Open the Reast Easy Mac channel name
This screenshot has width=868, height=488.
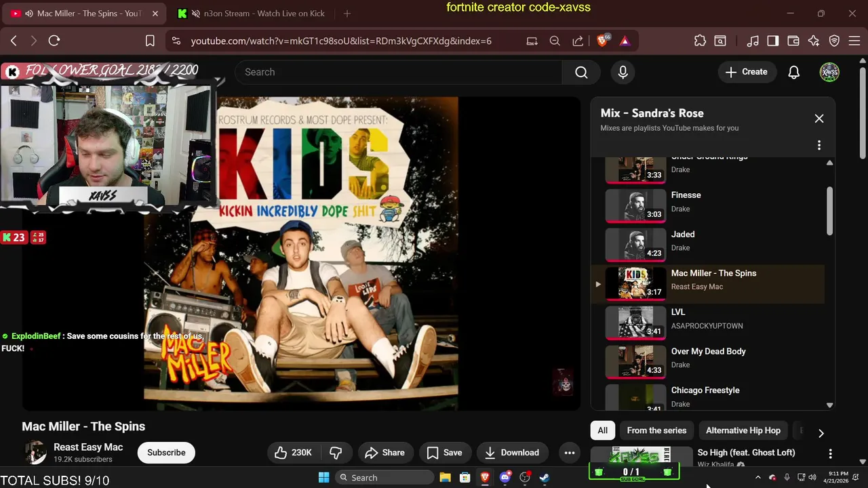click(88, 447)
